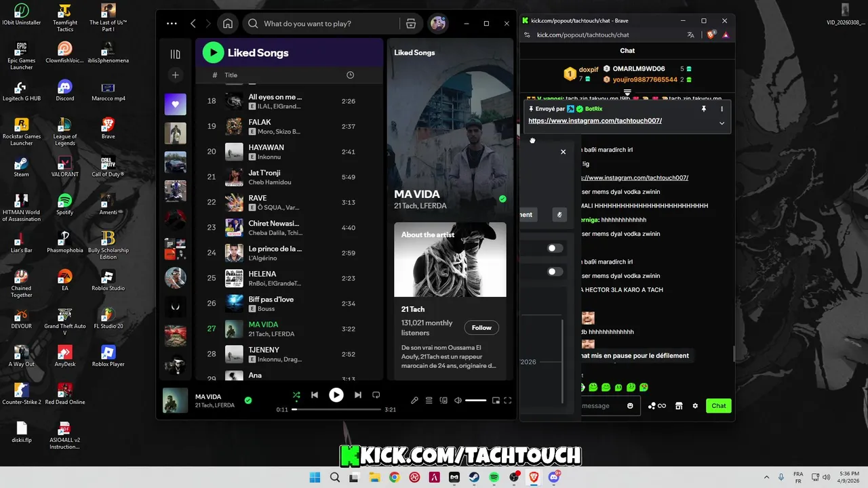The height and width of the screenshot is (488, 868).
Task: Collapse the chat leaderboard handle
Action: (x=627, y=93)
